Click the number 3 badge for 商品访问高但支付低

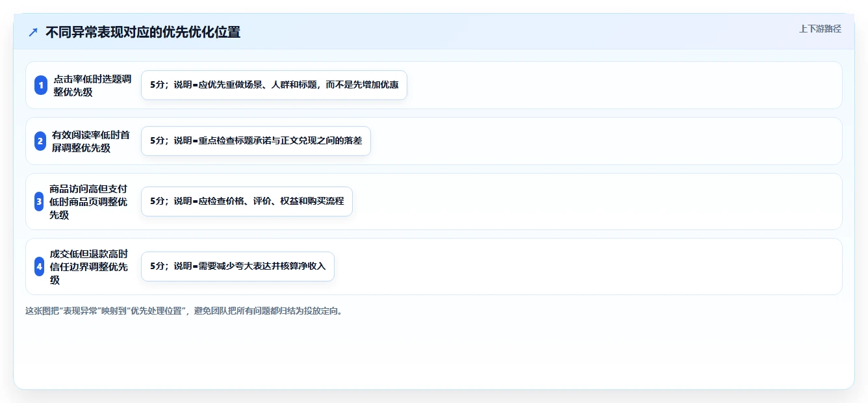pyautogui.click(x=39, y=201)
